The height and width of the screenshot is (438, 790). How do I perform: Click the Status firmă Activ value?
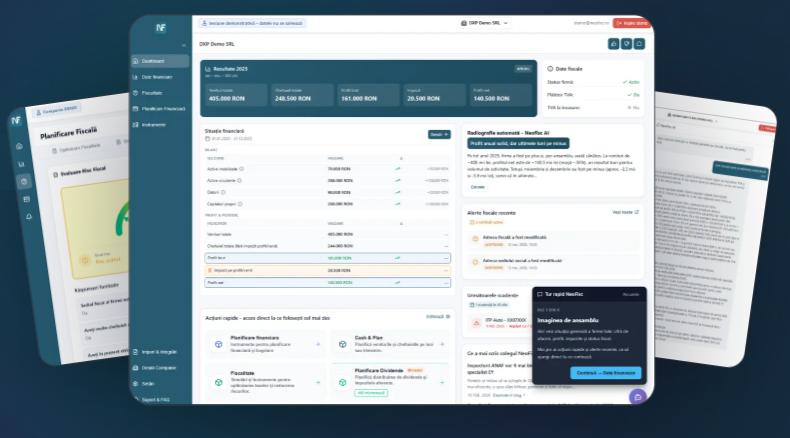pos(631,82)
